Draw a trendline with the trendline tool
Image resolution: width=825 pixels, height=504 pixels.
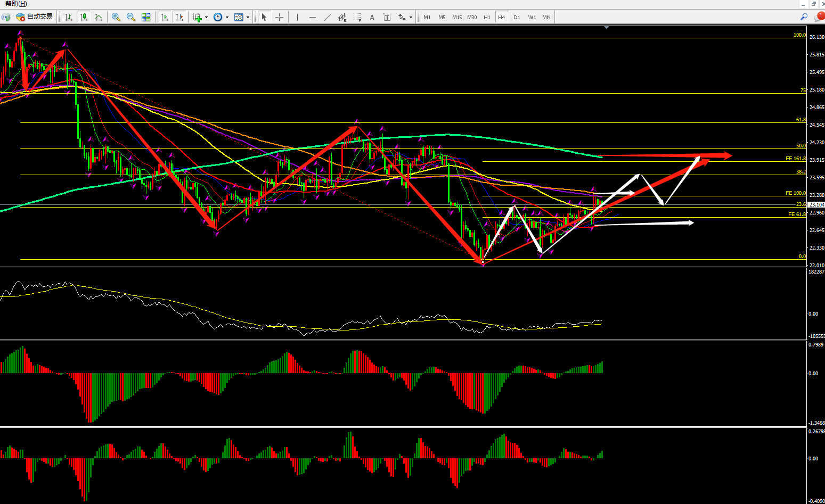coord(328,17)
